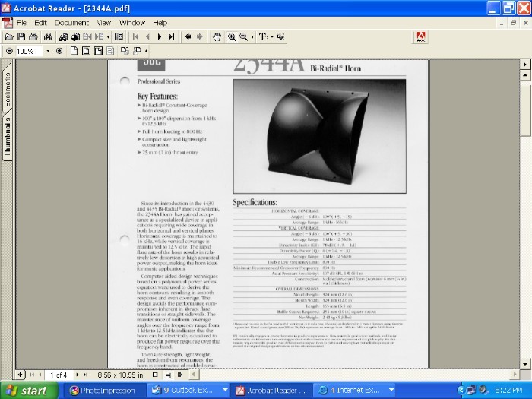Advance to the next page via the main toolbar

pos(160,37)
